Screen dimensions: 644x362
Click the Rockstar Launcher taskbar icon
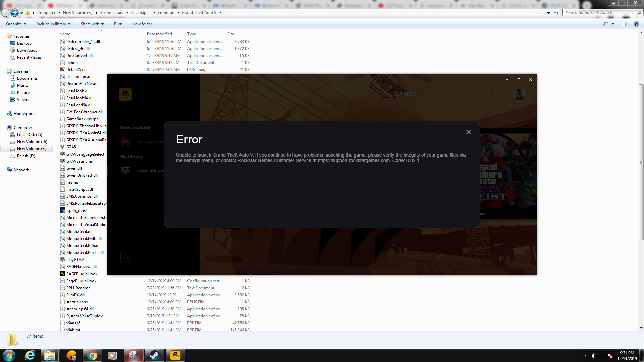[175, 355]
